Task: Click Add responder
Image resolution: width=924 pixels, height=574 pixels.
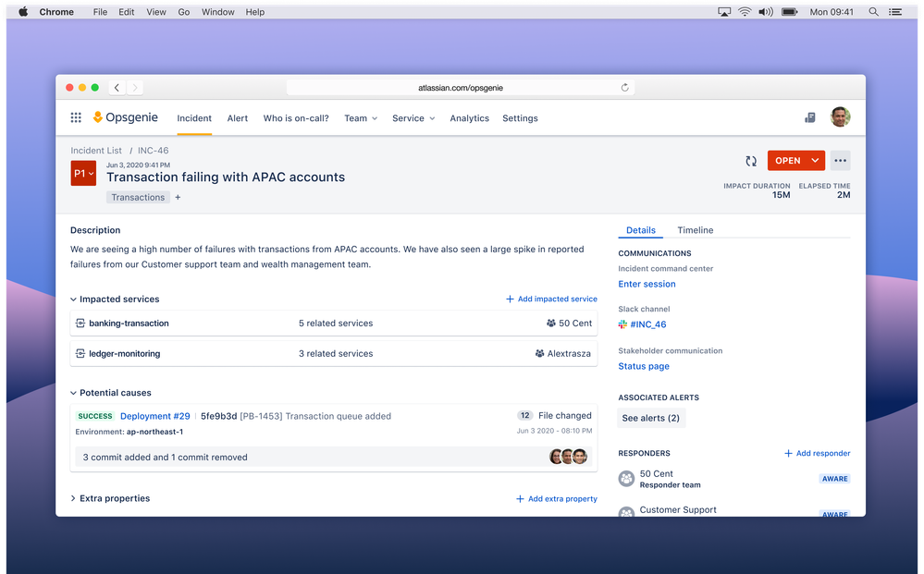Action: point(818,453)
